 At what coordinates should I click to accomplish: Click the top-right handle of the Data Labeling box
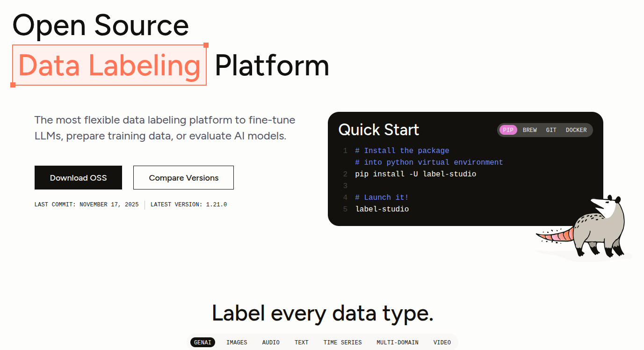point(206,45)
